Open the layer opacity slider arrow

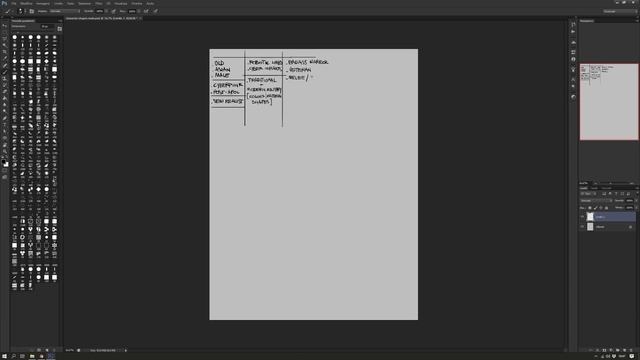point(636,200)
